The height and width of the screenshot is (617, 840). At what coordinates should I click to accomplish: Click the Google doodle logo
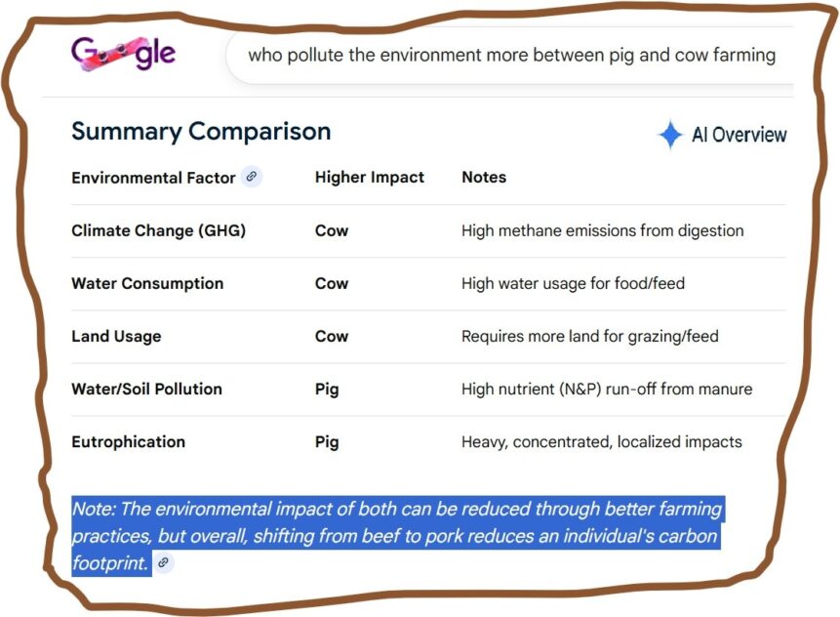[x=123, y=55]
